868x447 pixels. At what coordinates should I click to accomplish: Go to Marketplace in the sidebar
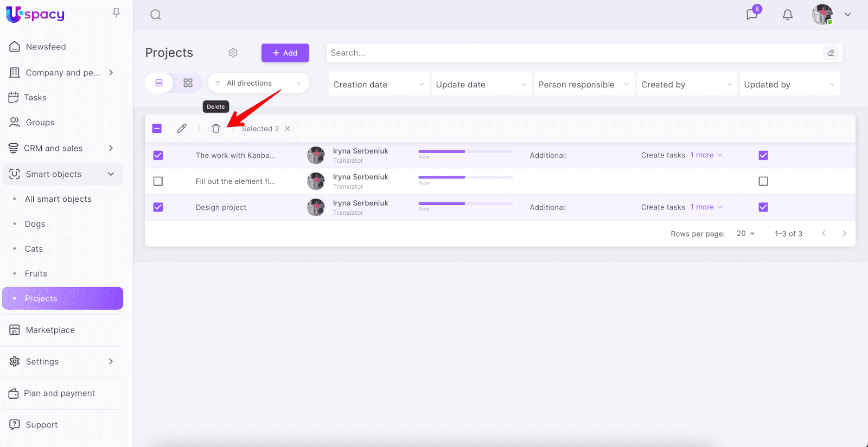click(x=50, y=330)
